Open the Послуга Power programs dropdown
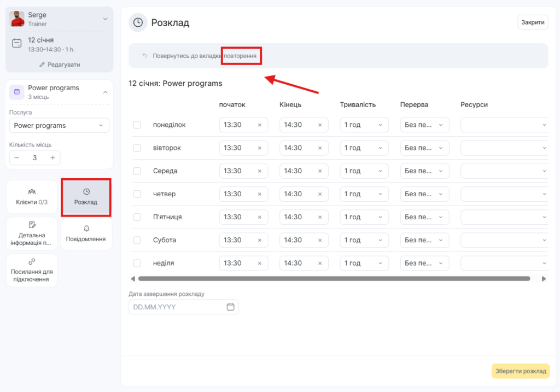 coord(59,125)
